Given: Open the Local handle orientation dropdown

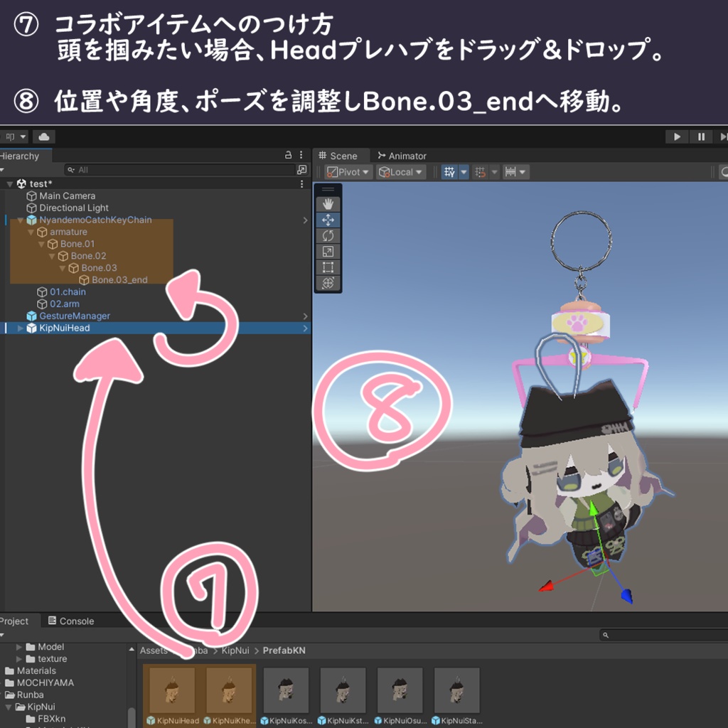Looking at the screenshot, I should pos(400,171).
